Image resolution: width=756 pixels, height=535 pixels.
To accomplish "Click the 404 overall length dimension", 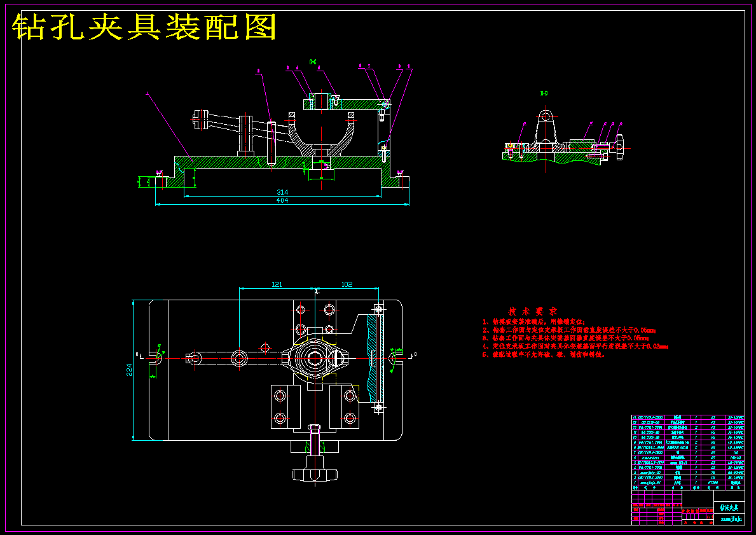I will click(x=282, y=200).
